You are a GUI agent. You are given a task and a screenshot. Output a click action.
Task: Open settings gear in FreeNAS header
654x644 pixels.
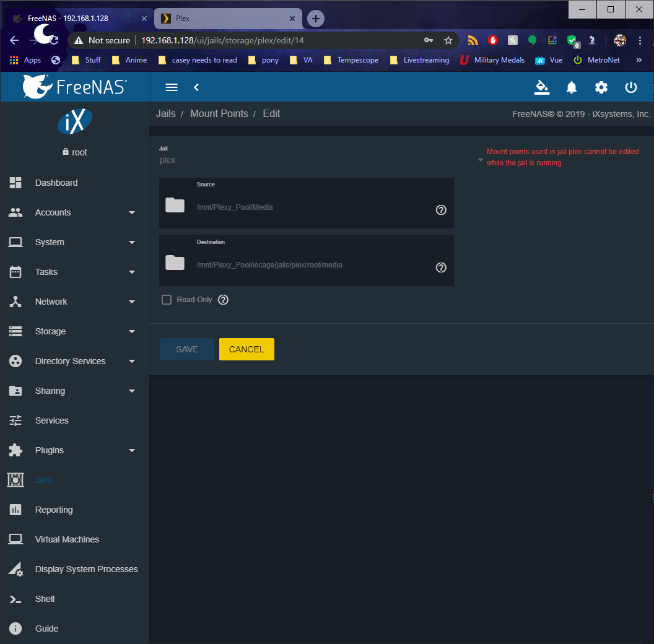click(x=601, y=87)
